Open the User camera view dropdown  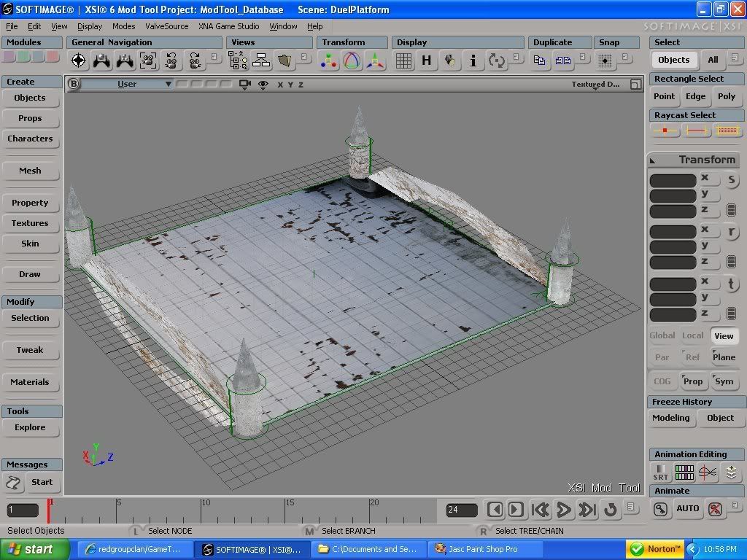[127, 85]
